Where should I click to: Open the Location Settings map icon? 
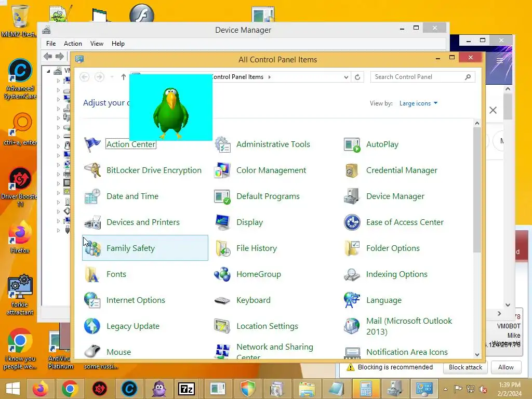tap(222, 326)
